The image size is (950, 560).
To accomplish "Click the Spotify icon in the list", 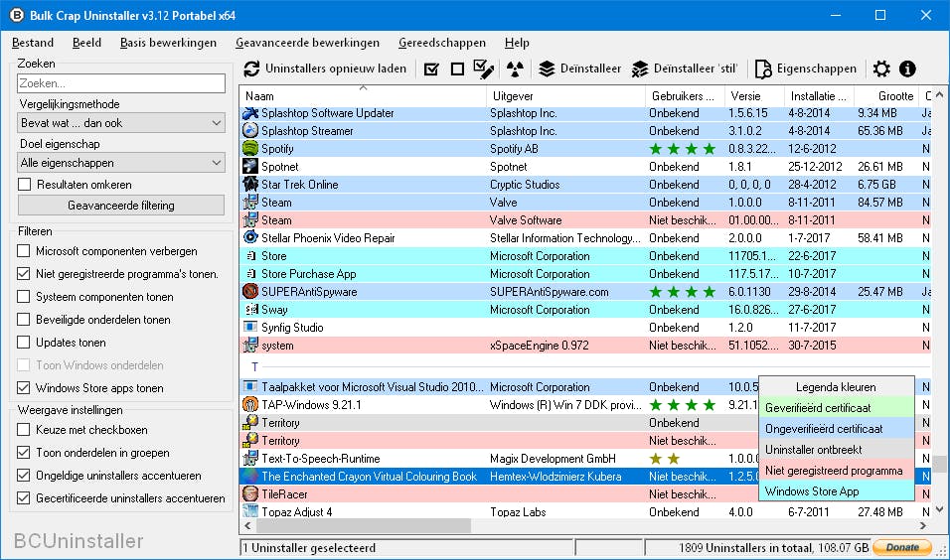I will click(250, 149).
